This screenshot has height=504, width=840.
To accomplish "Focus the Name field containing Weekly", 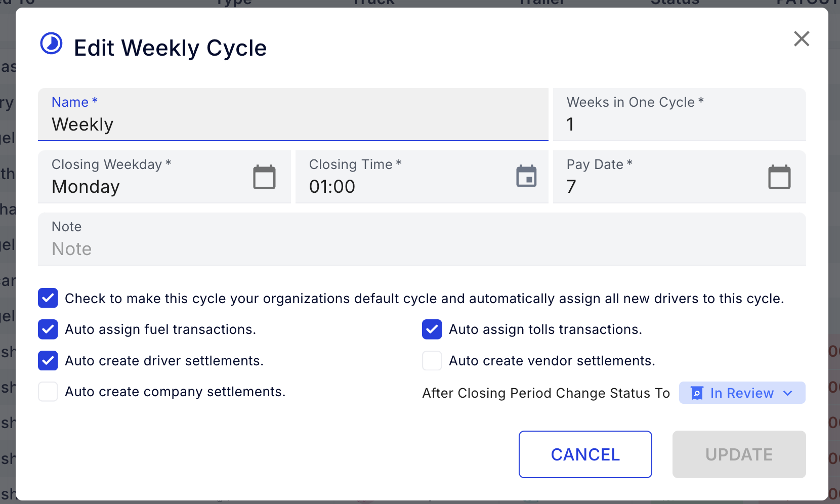I will tap(292, 124).
